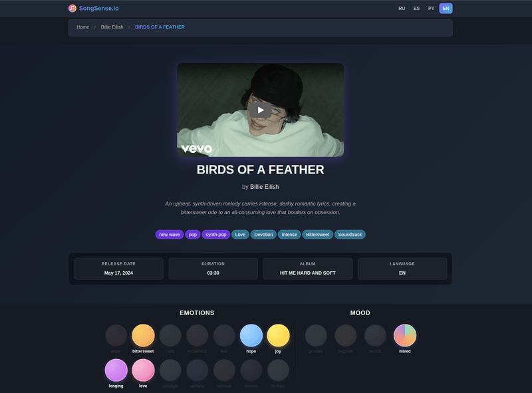Select the sensual emotion circle
This screenshot has height=393, width=532.
click(x=224, y=370)
